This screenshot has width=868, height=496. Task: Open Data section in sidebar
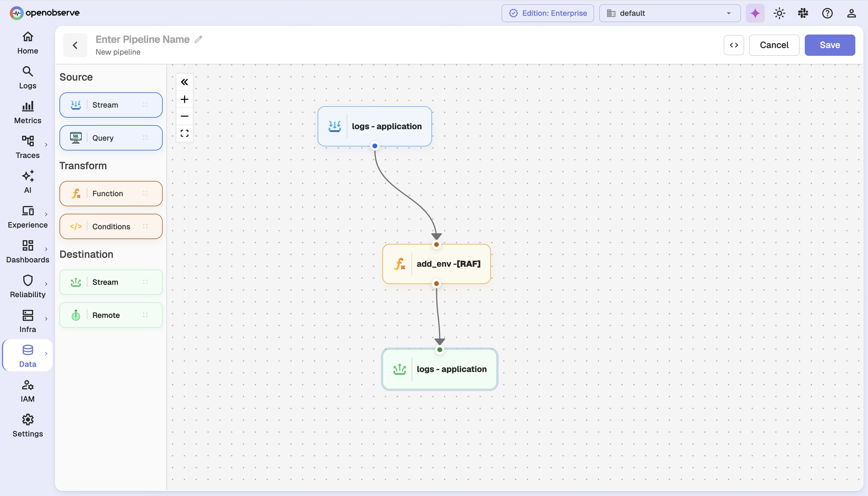click(x=28, y=356)
